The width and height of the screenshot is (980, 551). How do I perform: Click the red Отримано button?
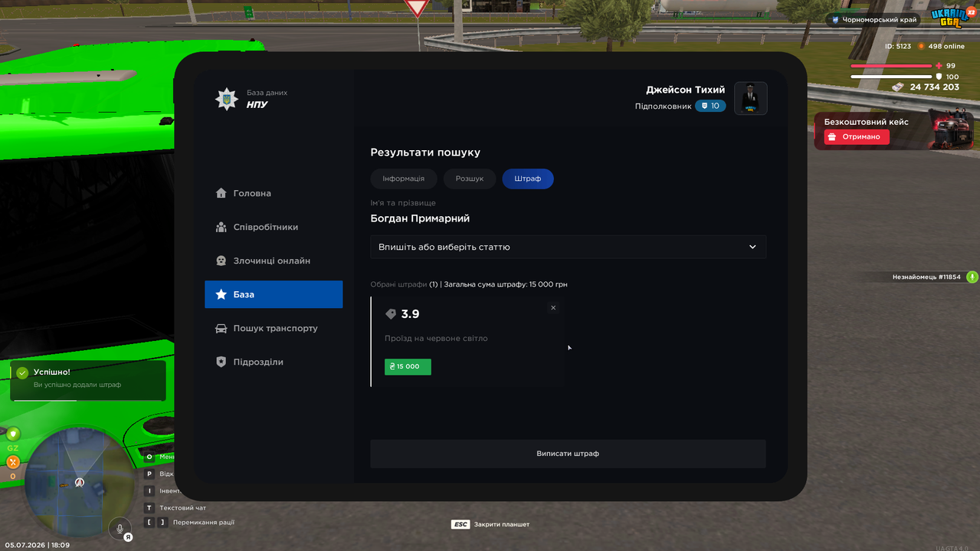pos(857,136)
